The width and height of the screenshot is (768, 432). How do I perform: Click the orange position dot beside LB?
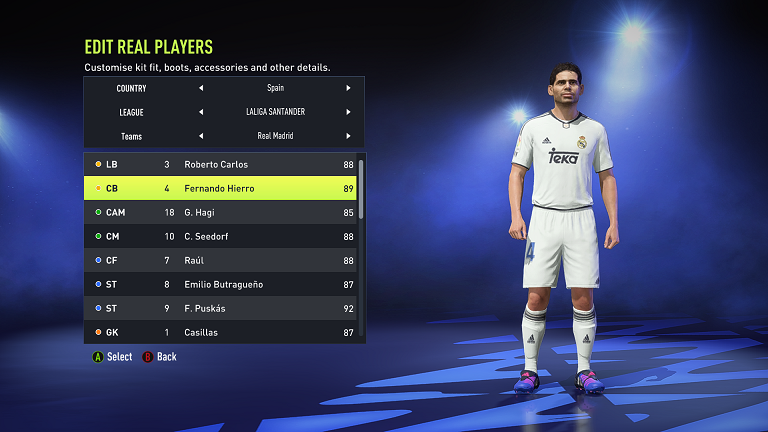point(98,165)
